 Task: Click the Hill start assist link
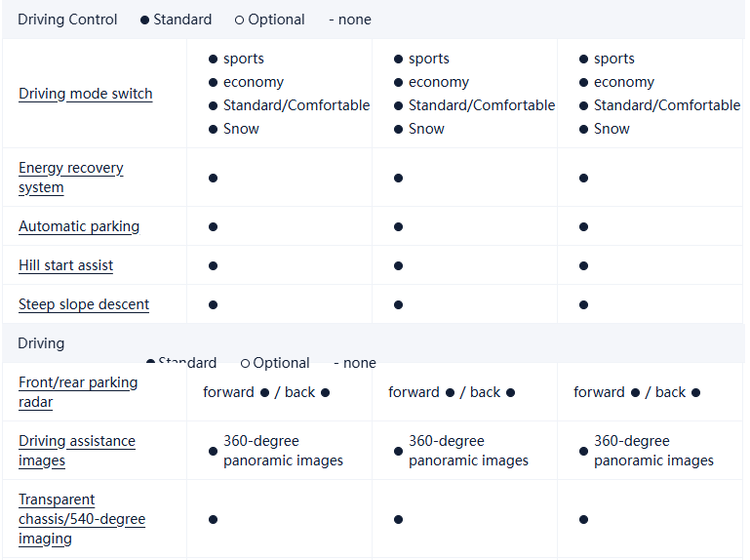tap(65, 265)
